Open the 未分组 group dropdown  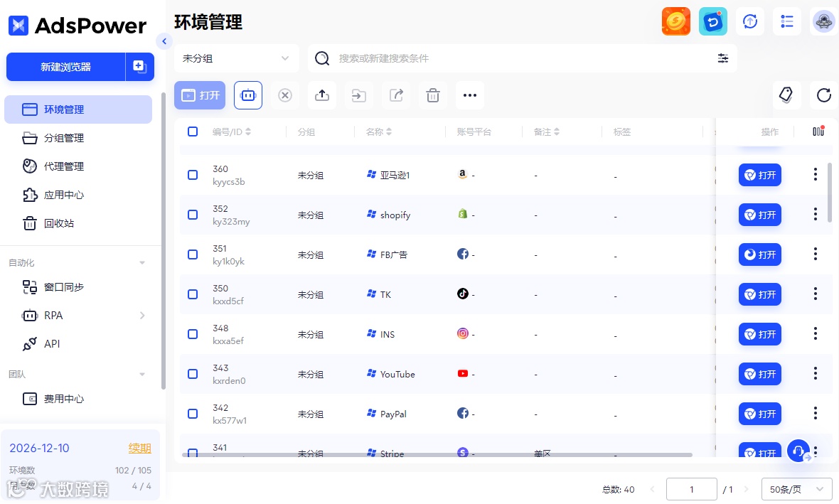point(236,58)
